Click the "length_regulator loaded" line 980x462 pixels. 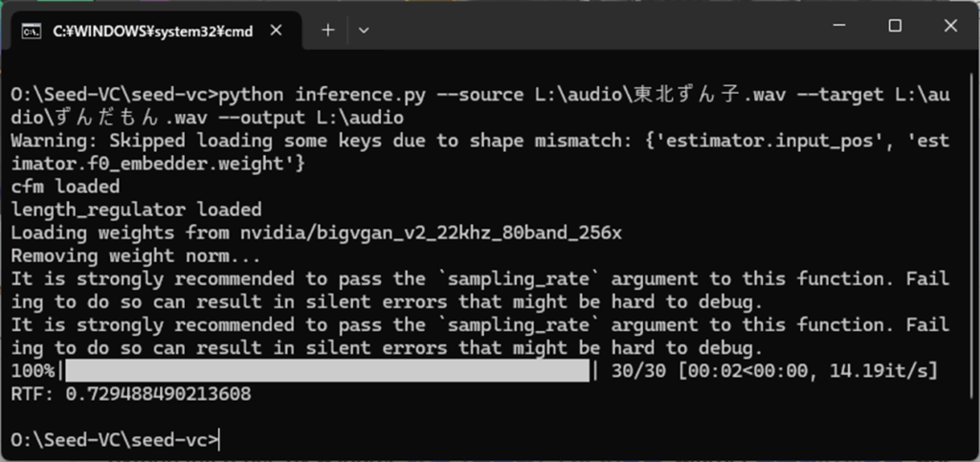click(136, 209)
